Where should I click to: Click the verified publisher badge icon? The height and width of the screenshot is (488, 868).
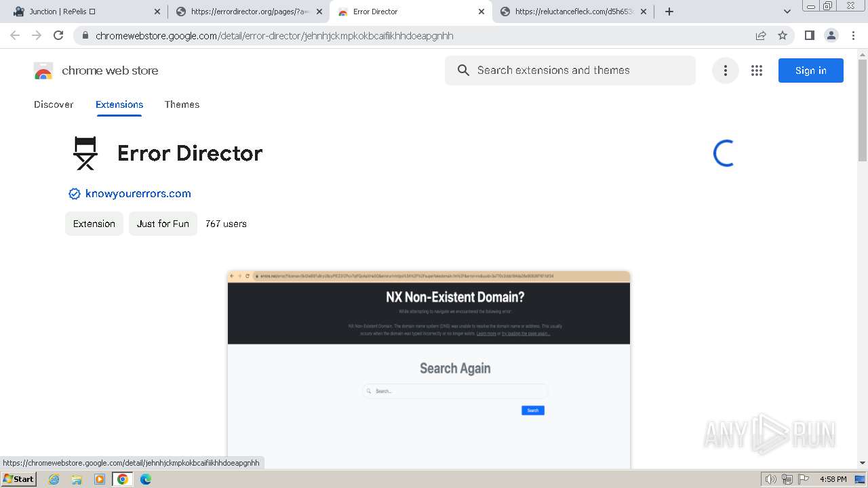75,194
